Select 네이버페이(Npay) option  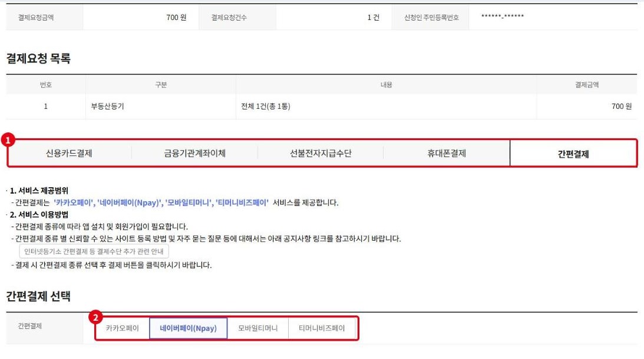pyautogui.click(x=188, y=328)
